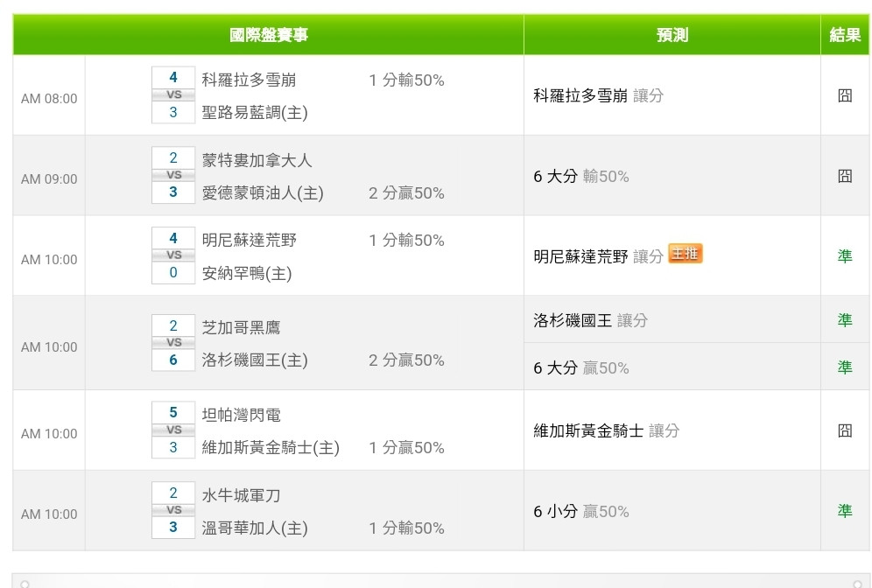Open team 洛杉磯國王(主) in matchup column

click(255, 360)
